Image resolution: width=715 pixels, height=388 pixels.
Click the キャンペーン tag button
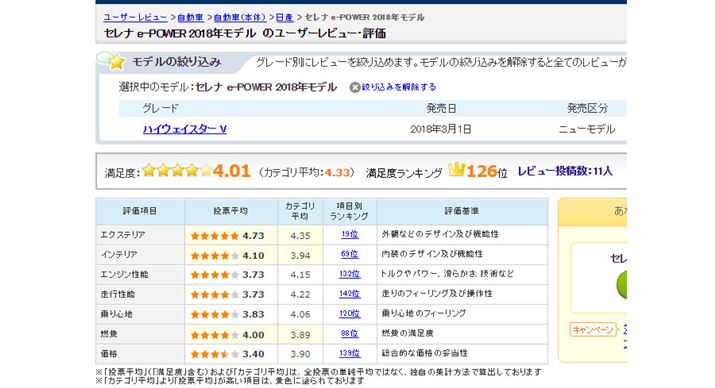coord(593,330)
